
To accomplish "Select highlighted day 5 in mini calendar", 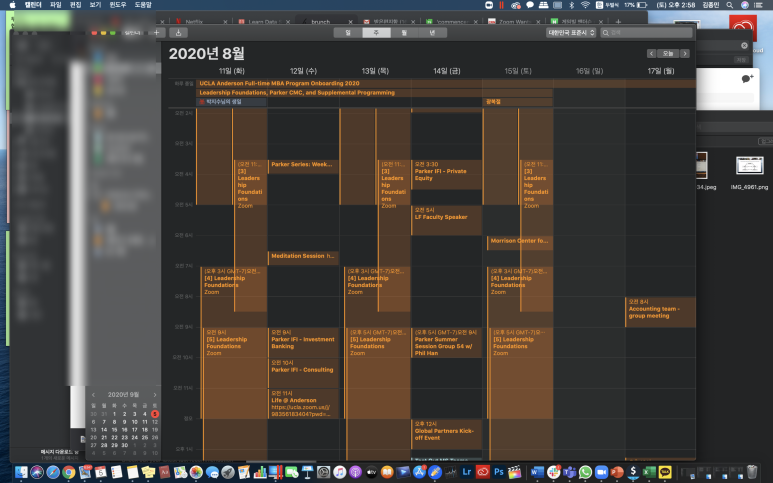I will point(155,414).
